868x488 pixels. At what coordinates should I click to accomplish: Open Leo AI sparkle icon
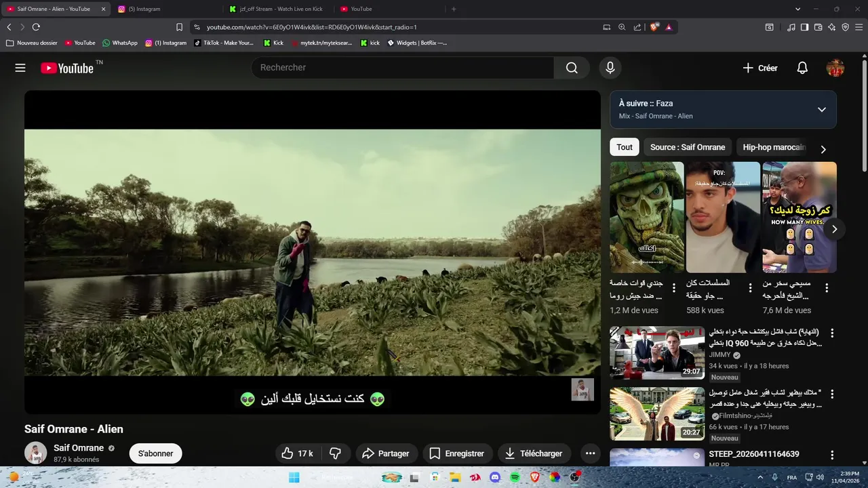(x=831, y=27)
